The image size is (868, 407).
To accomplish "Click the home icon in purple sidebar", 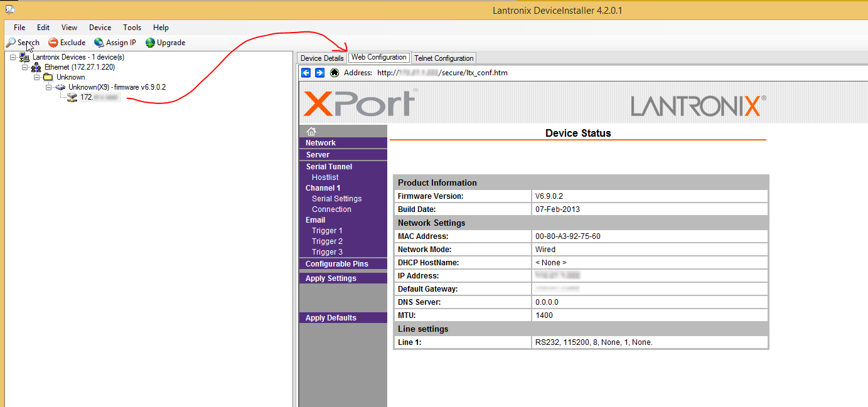I will 311,131.
